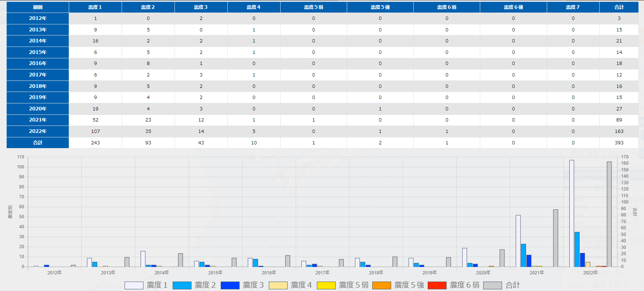Screen dimensions: 644x291
Task: Select the 震度3 column header
Action: tap(201, 7)
